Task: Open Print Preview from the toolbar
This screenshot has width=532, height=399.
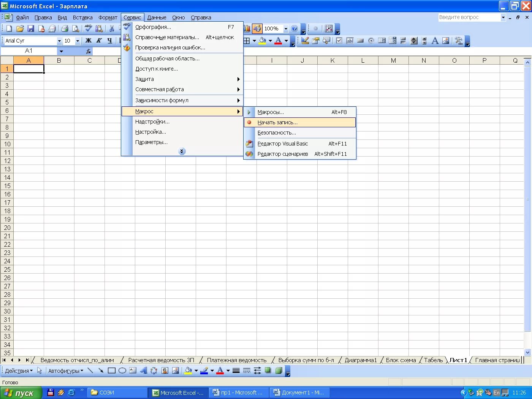Action: [76, 28]
